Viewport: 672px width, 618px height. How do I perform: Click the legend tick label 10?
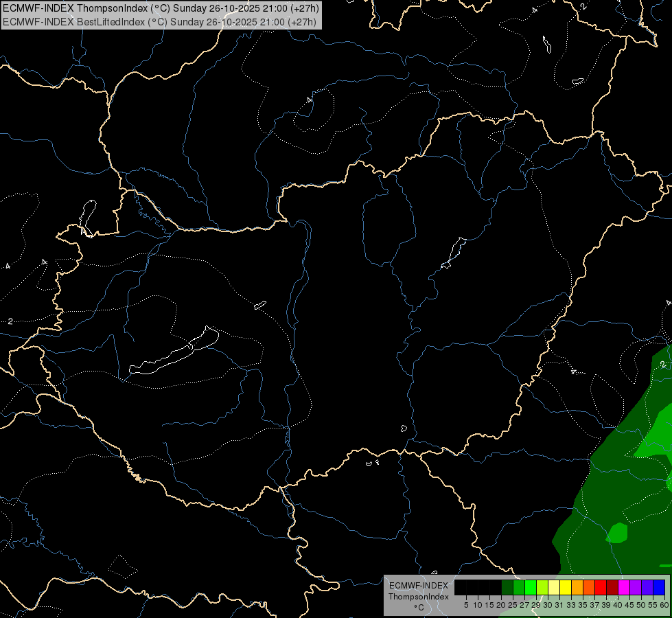(x=478, y=605)
